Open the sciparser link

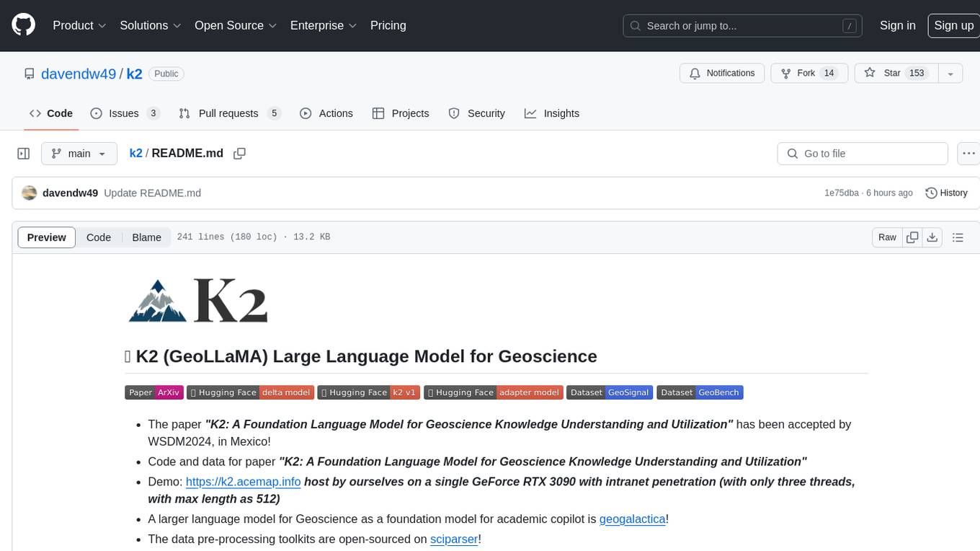tap(454, 539)
